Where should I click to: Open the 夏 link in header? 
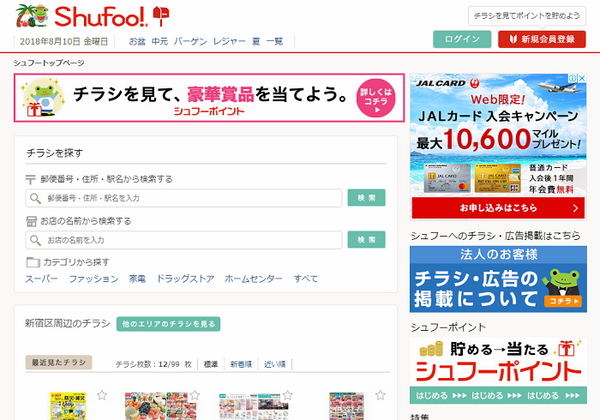[x=256, y=41]
